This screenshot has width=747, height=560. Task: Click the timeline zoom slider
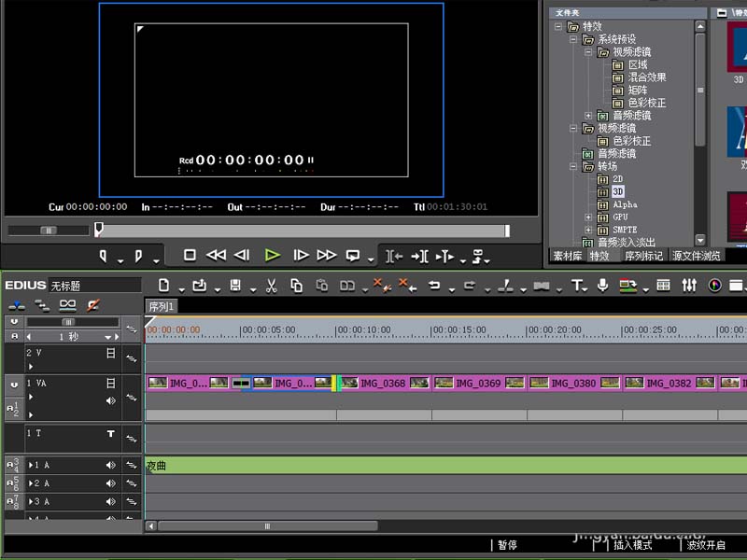point(68,322)
